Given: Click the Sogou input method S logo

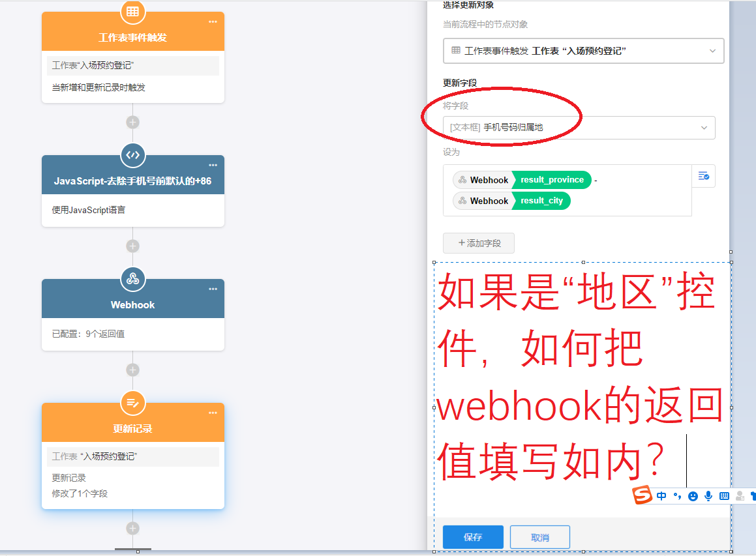Looking at the screenshot, I should point(643,495).
